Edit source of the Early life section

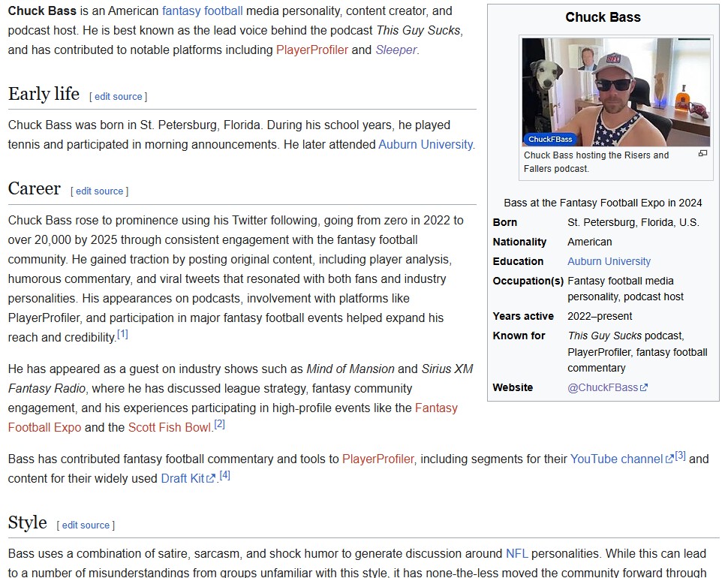119,97
